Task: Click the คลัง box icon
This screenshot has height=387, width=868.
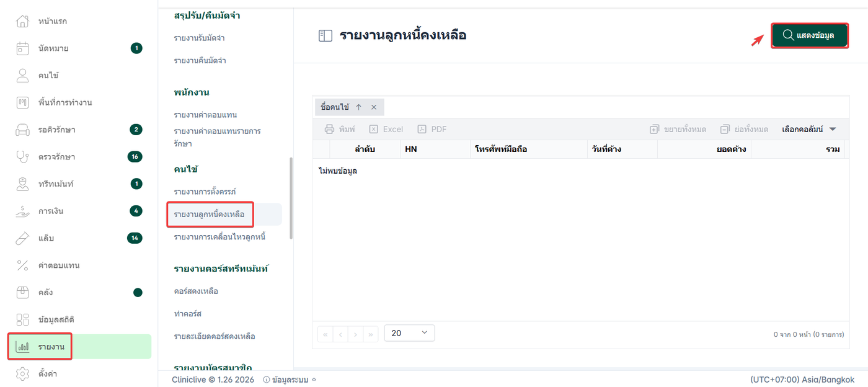Action: pyautogui.click(x=22, y=292)
